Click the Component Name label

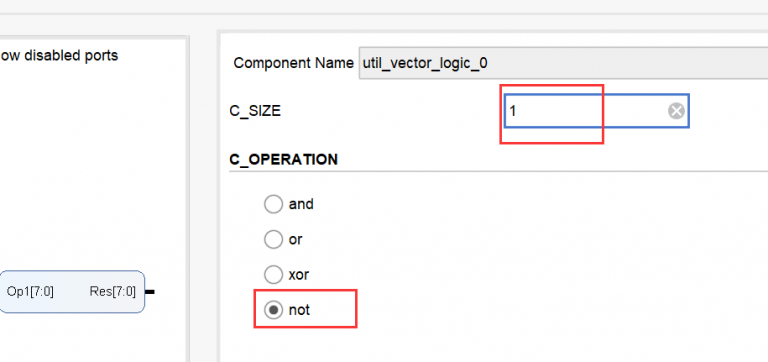click(293, 63)
